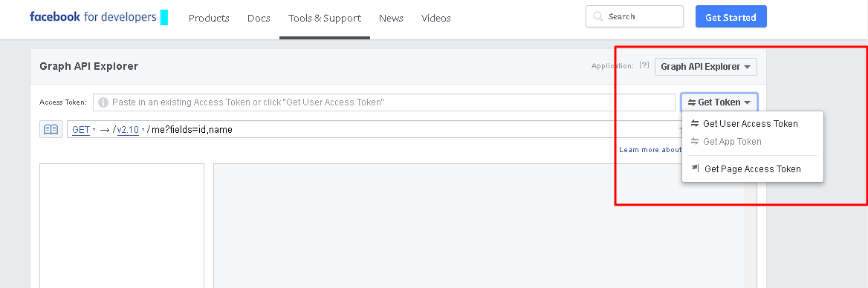Click the facebook for developers logo
868x288 pixels.
pos(99,17)
